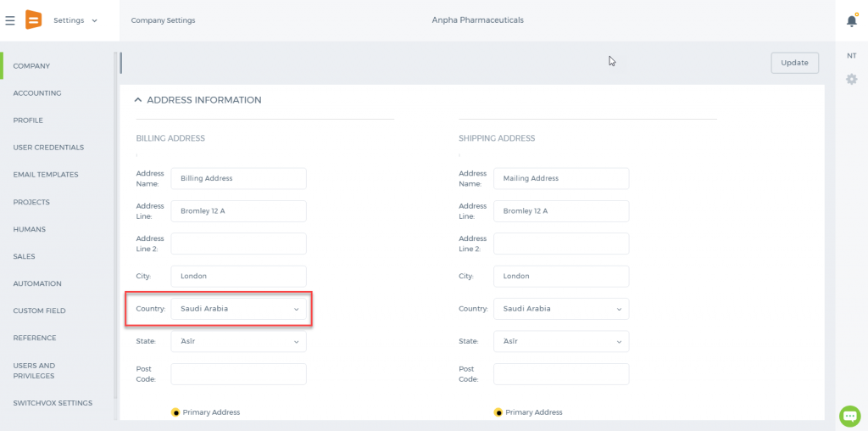Image resolution: width=868 pixels, height=431 pixels.
Task: Select shipping Primary Address radio button
Action: tap(498, 412)
